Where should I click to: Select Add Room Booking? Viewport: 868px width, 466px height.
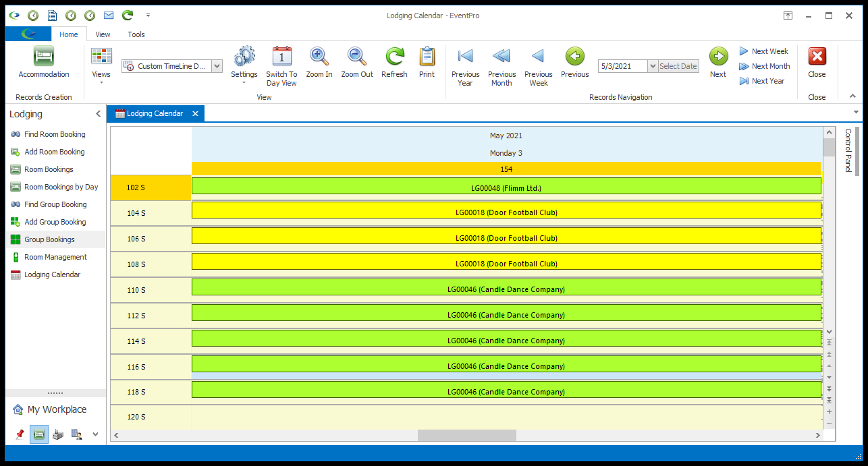coord(55,152)
